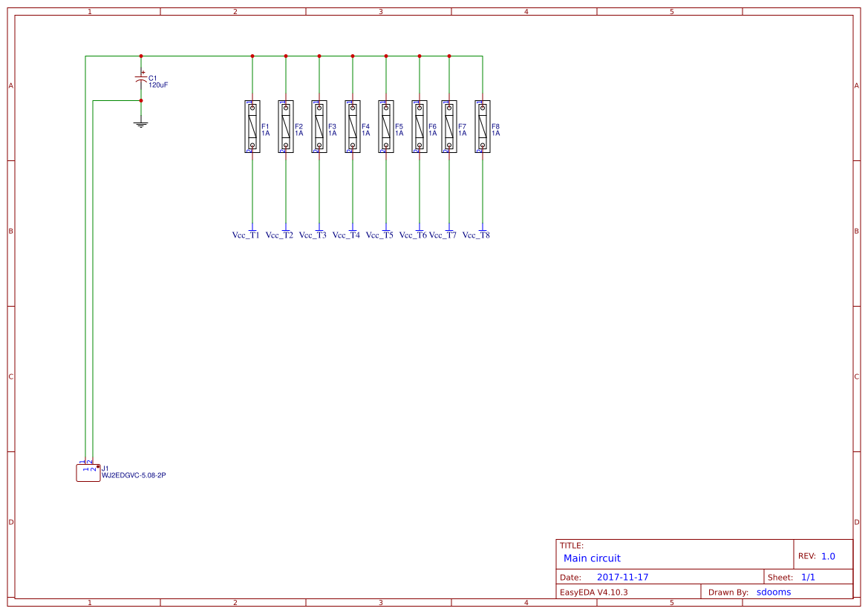The height and width of the screenshot is (614, 868).
Task: Select the REV value 1.0
Action: point(828,556)
